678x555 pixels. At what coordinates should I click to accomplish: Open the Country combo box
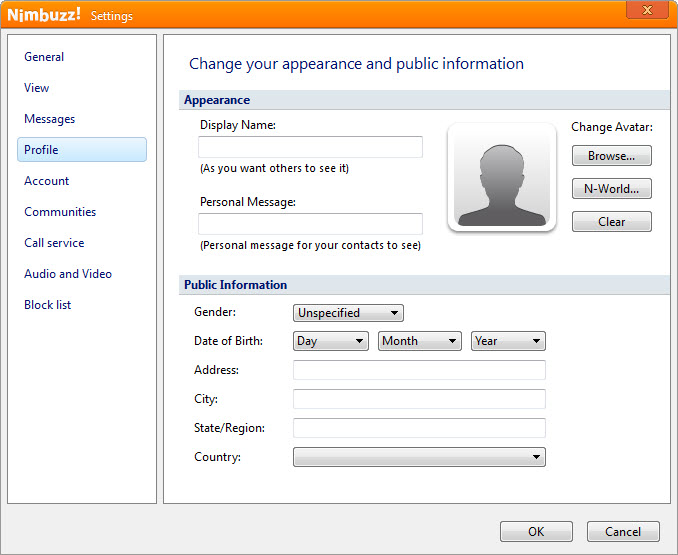pos(419,457)
